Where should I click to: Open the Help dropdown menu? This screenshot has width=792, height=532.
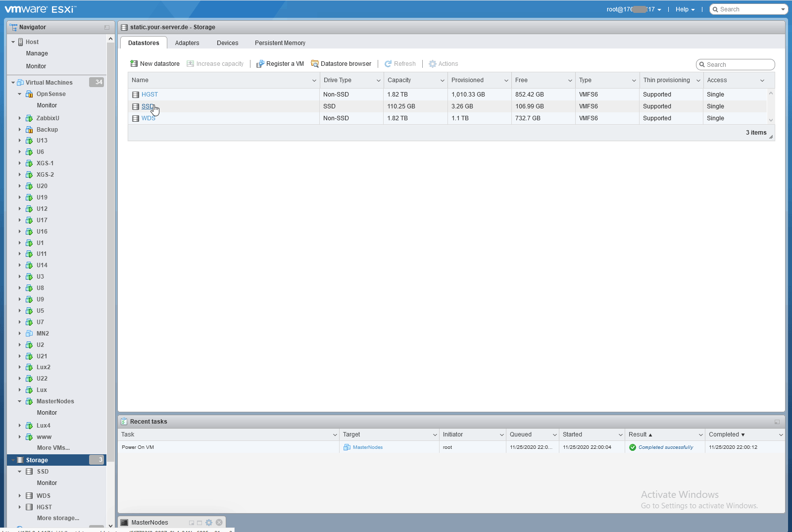tap(685, 9)
